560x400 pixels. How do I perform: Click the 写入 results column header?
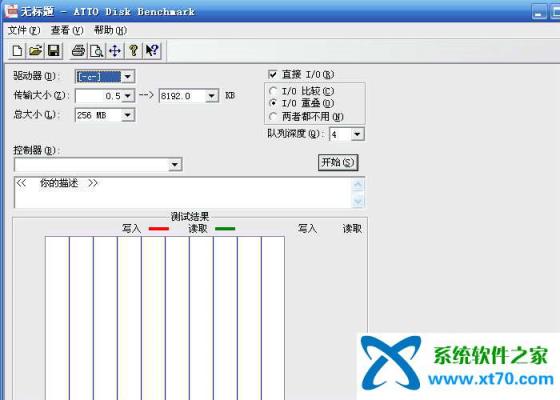(x=308, y=229)
